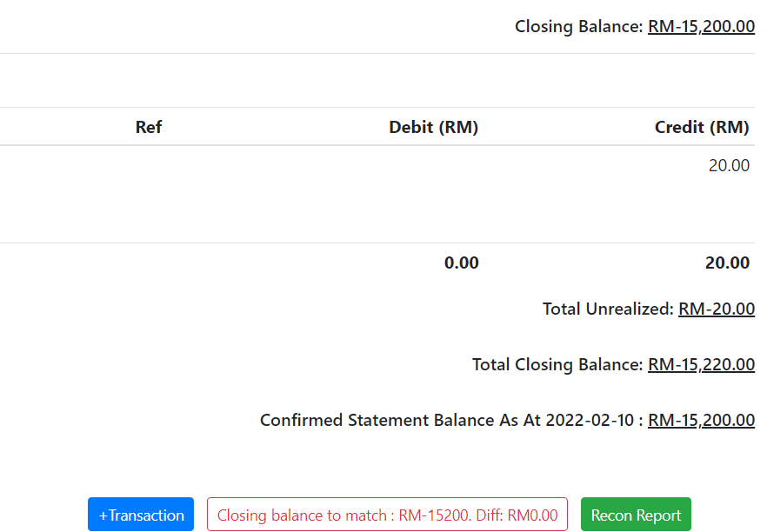Click the Total Unrealized label
Image resolution: width=767 pixels, height=532 pixels.
(x=608, y=309)
